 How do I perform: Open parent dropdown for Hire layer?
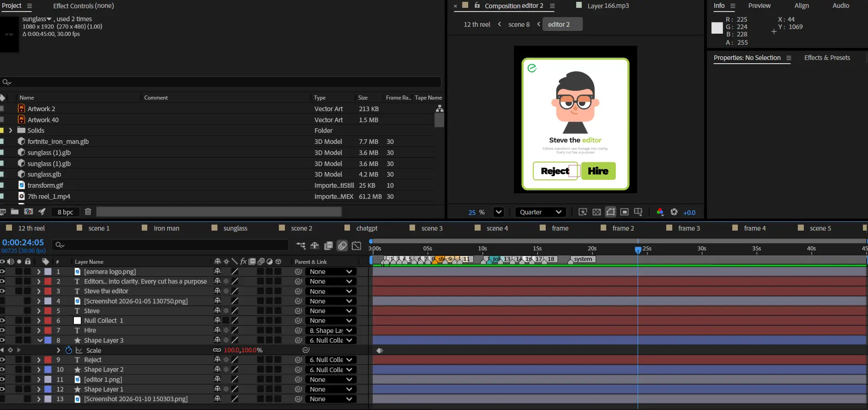click(x=331, y=331)
